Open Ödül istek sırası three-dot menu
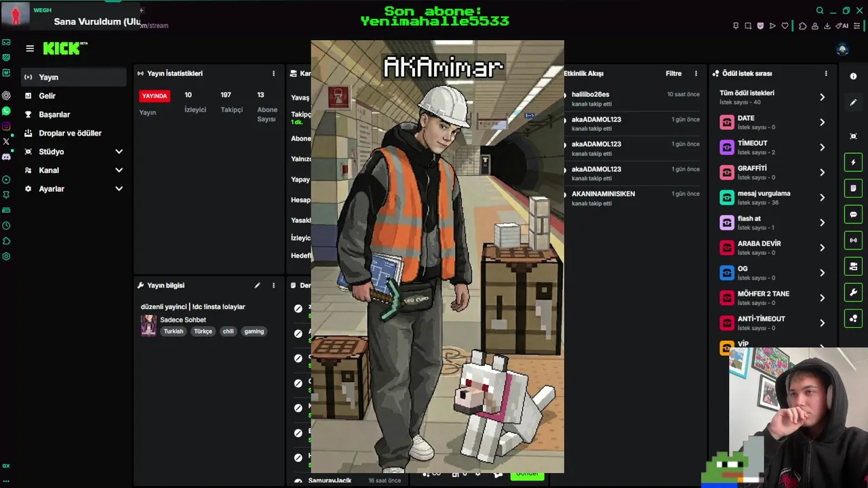Image resolution: width=868 pixels, height=488 pixels. [x=826, y=73]
